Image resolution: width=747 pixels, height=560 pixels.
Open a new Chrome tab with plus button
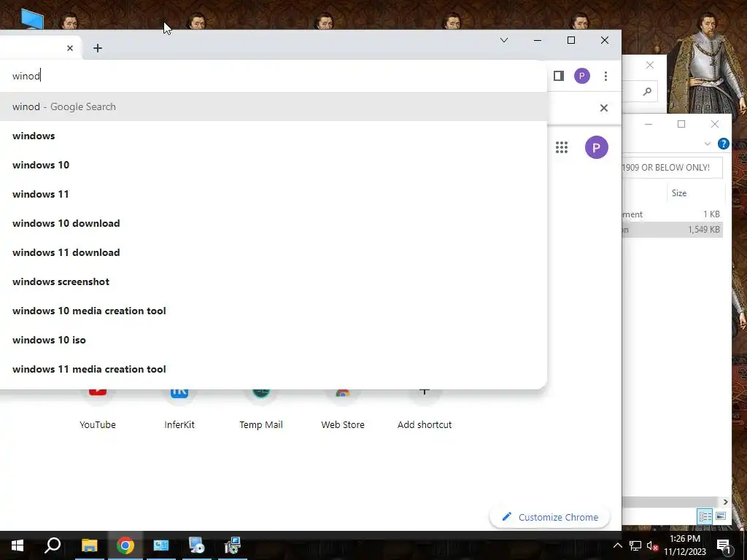(x=98, y=48)
